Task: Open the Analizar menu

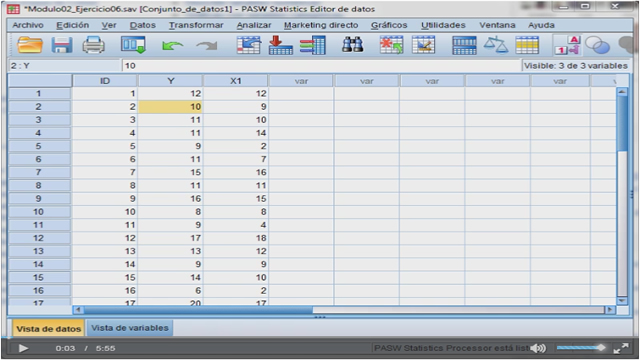Action: click(254, 25)
